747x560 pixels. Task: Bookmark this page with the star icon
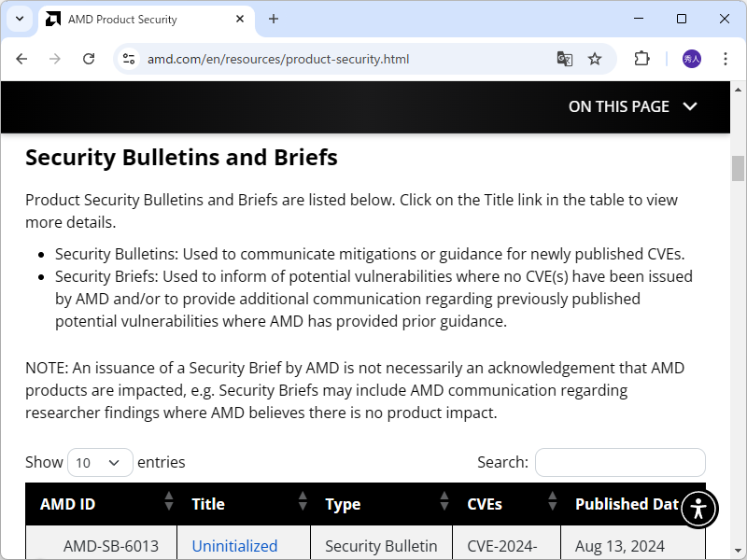595,59
